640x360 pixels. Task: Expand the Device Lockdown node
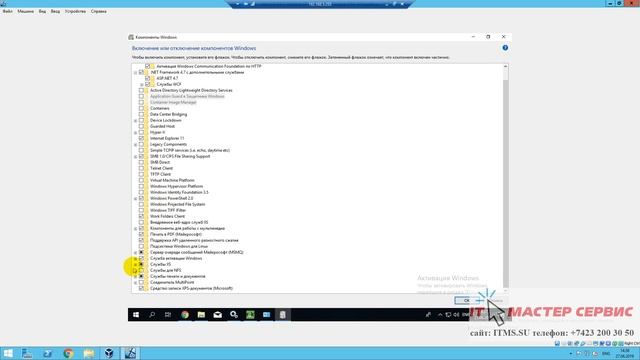(x=136, y=120)
